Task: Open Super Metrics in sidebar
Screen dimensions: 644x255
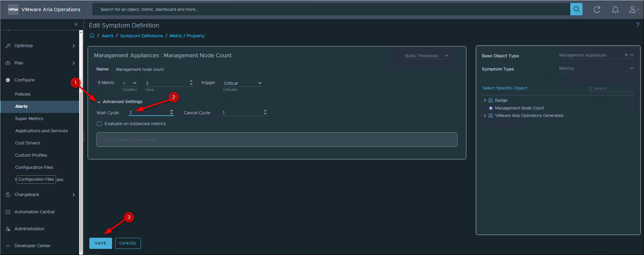Action: (x=29, y=119)
